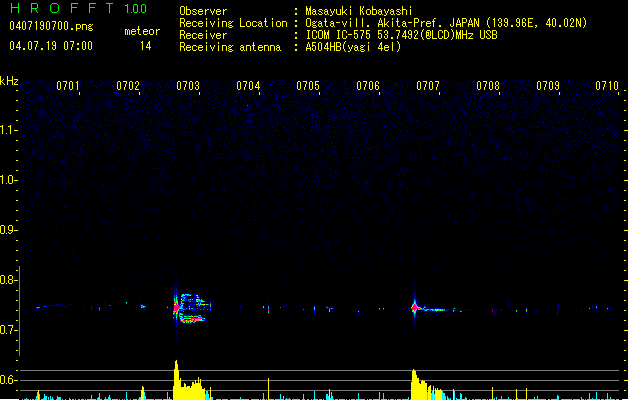Click the large meteor echo at 0703
Viewport: 629px width, 400px height.
click(192, 308)
